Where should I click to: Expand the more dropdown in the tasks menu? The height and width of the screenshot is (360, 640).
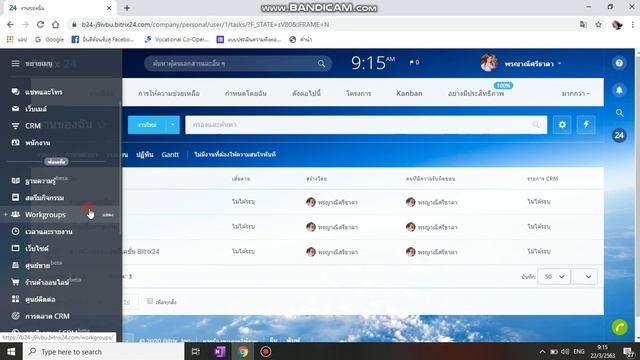575,93
